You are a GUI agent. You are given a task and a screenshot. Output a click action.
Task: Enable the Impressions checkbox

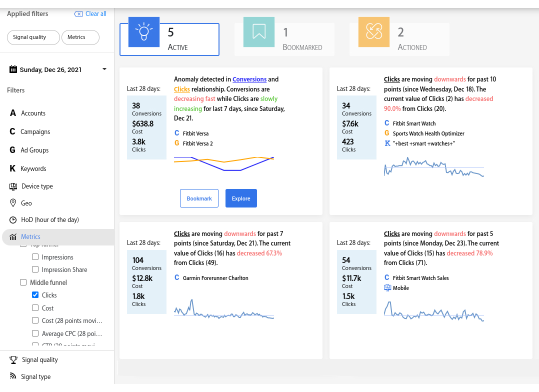[35, 257]
